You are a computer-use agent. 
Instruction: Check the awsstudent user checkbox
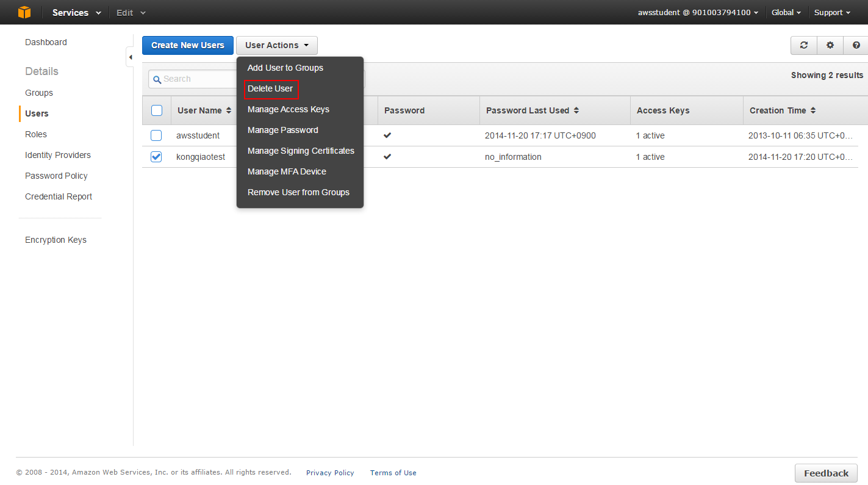tap(156, 135)
